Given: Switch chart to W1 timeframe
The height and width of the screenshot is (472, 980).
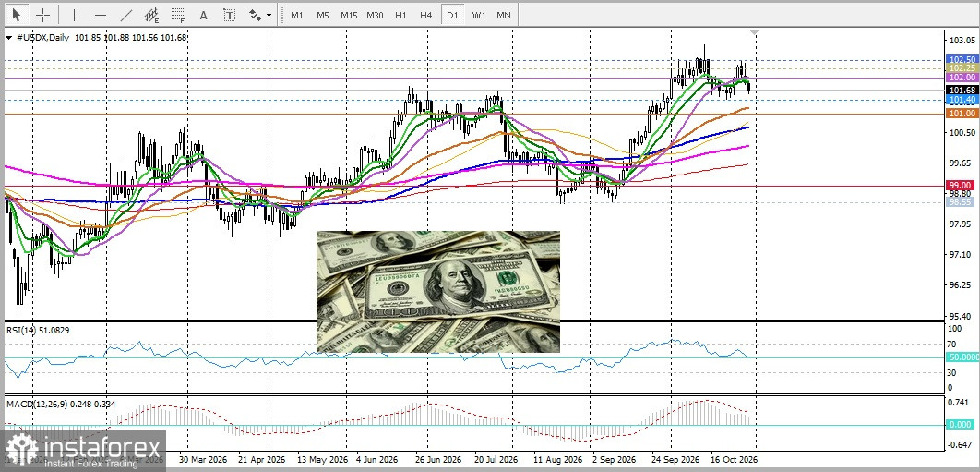Looking at the screenshot, I should point(479,15).
